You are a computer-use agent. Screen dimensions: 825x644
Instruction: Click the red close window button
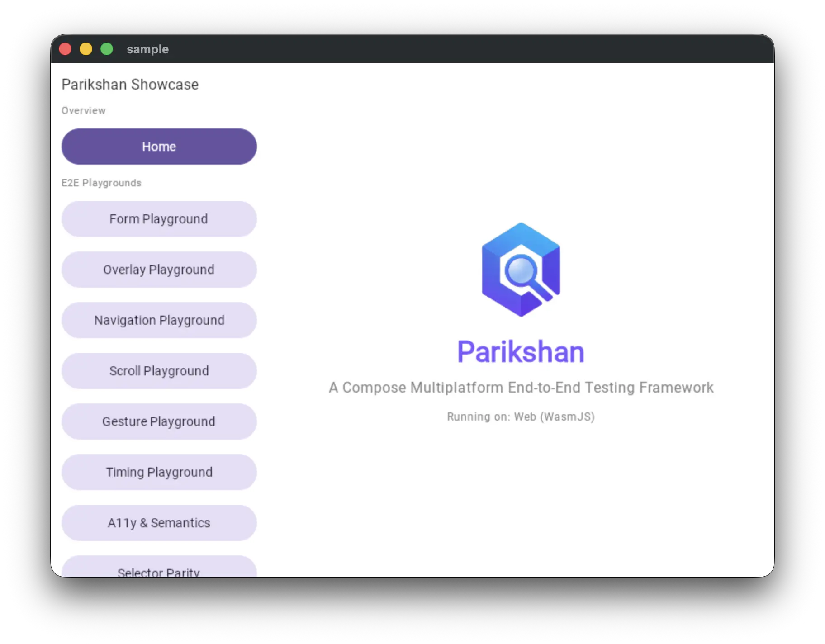click(65, 49)
